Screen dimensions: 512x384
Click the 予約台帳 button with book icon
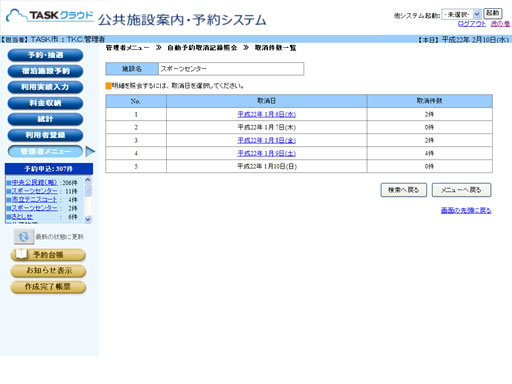tap(48, 255)
